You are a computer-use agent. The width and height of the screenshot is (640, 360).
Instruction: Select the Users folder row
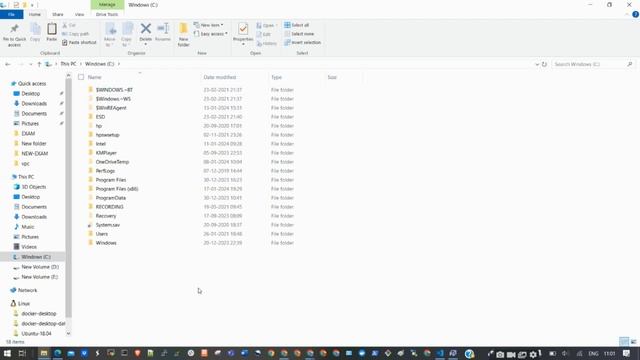point(102,234)
